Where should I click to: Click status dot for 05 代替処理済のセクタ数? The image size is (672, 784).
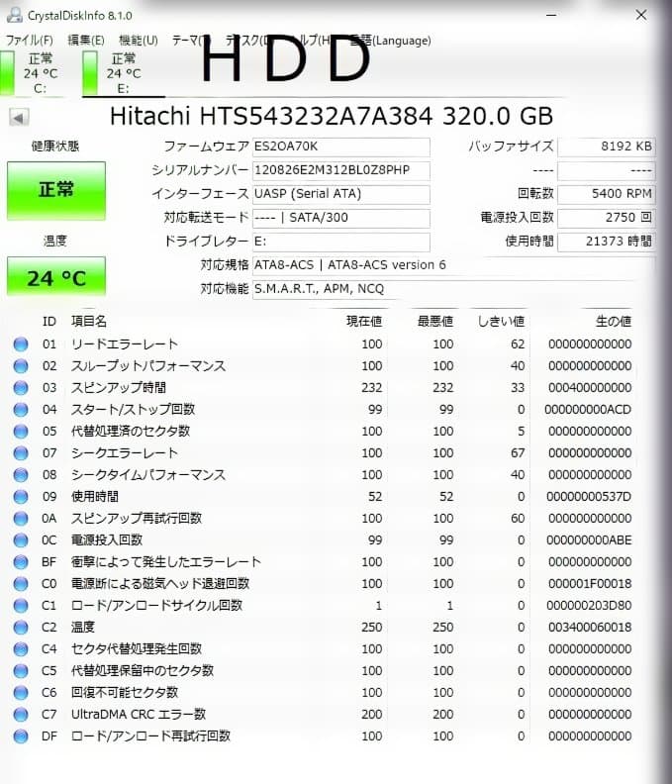click(x=21, y=432)
